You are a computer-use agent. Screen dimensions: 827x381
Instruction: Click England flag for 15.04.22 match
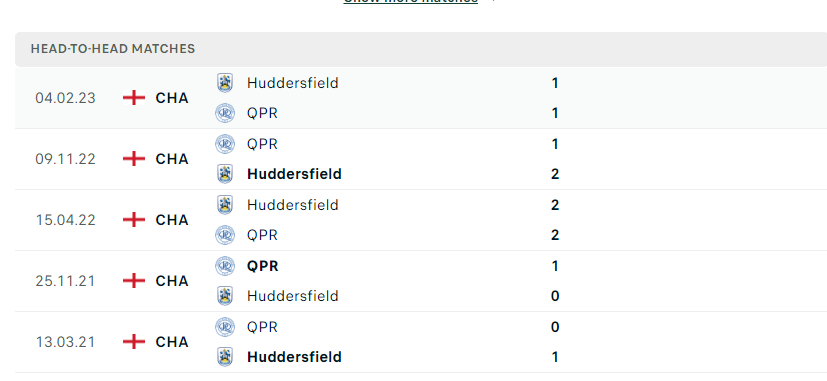[x=134, y=220]
